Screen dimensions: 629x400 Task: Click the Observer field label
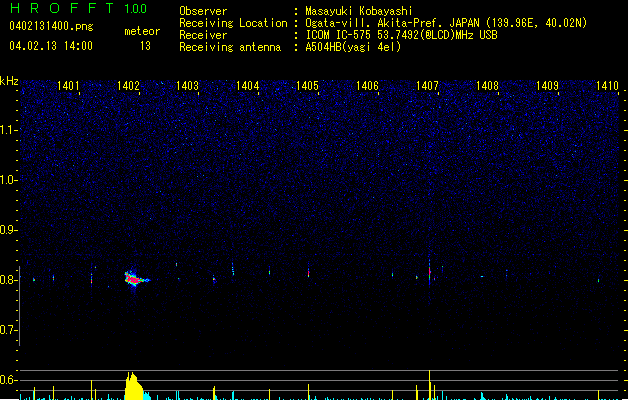pos(203,11)
